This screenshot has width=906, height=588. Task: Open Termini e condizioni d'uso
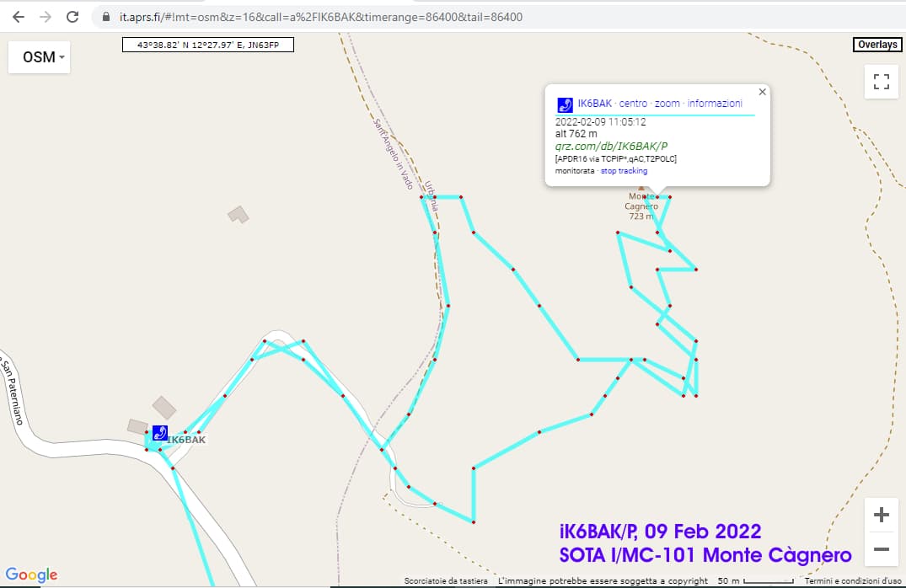853,580
